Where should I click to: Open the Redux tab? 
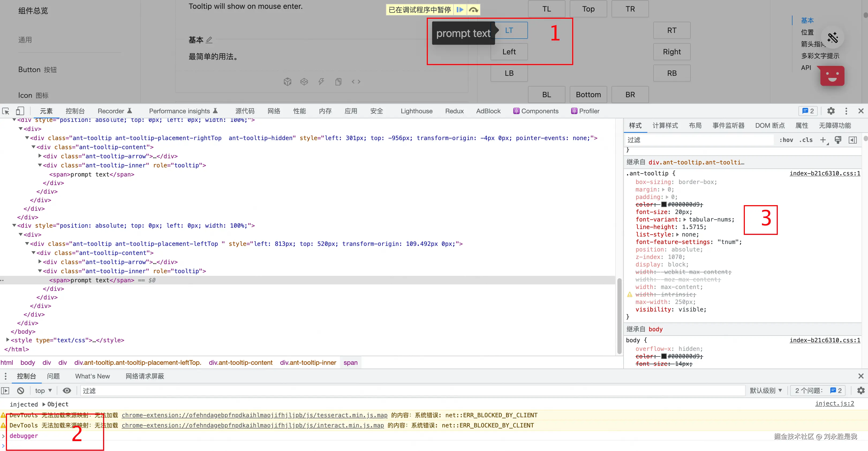tap(454, 111)
